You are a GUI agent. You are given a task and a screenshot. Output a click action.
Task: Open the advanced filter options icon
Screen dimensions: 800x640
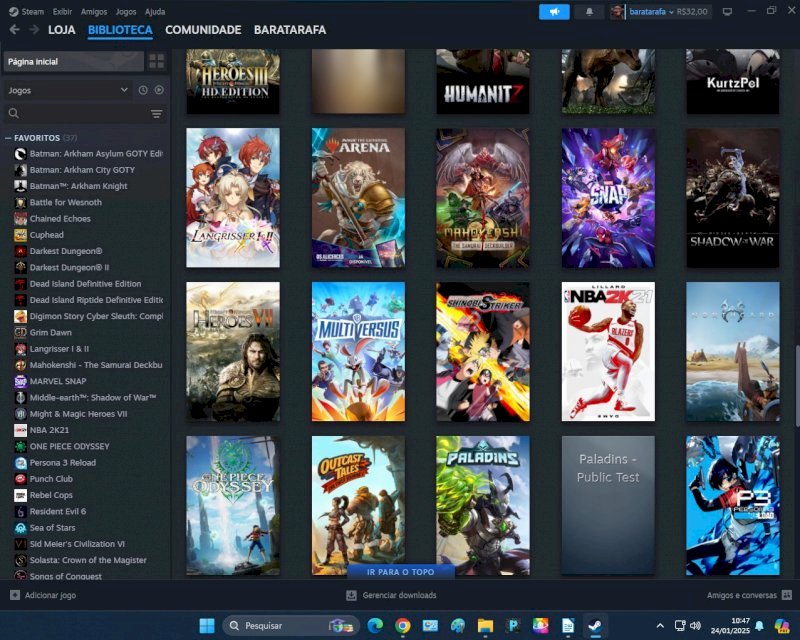tap(157, 113)
